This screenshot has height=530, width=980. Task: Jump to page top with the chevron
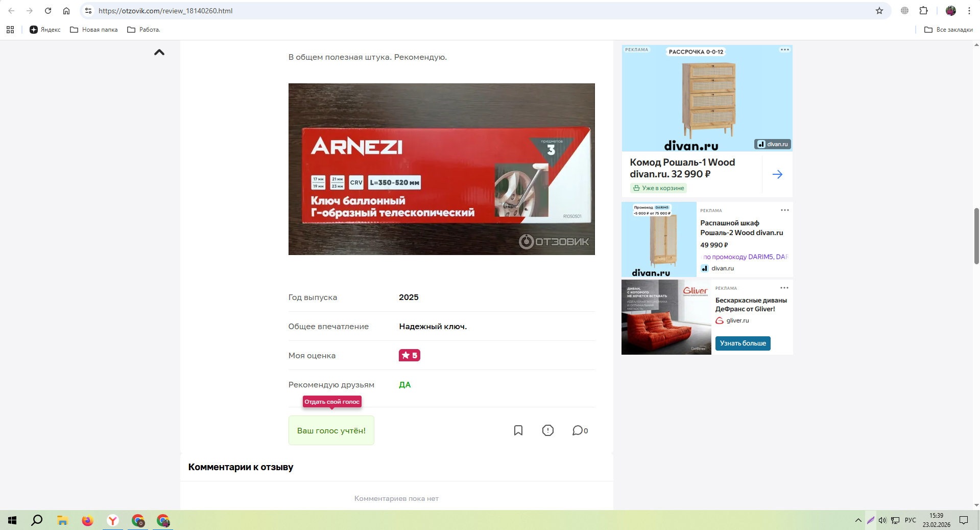159,52
